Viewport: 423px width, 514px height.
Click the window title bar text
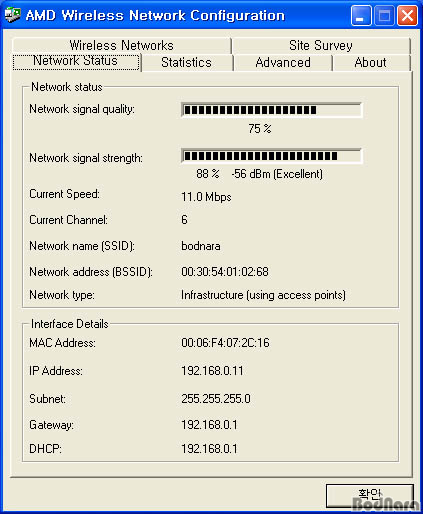155,15
